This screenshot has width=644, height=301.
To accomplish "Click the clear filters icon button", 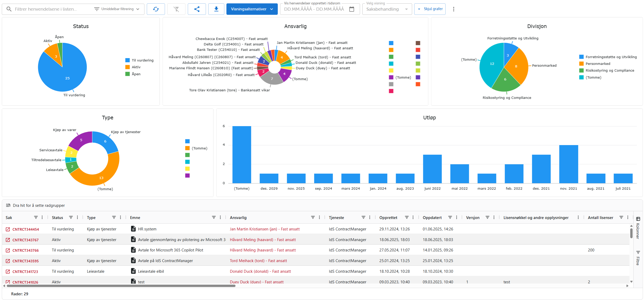I will click(176, 9).
